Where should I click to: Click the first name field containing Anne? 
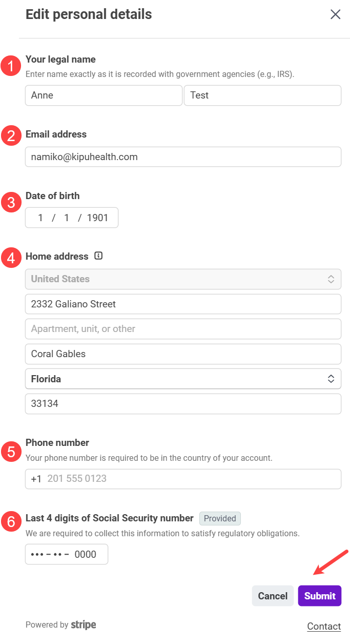click(104, 95)
